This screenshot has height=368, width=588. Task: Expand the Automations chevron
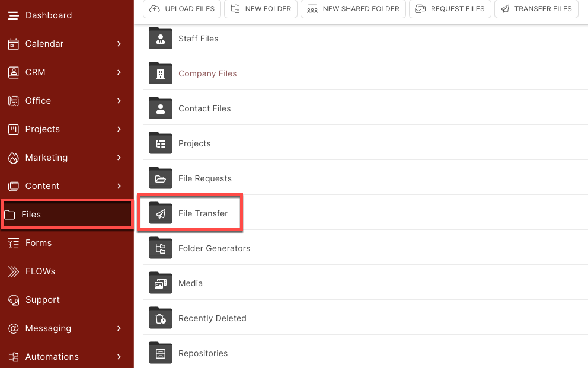coord(119,357)
